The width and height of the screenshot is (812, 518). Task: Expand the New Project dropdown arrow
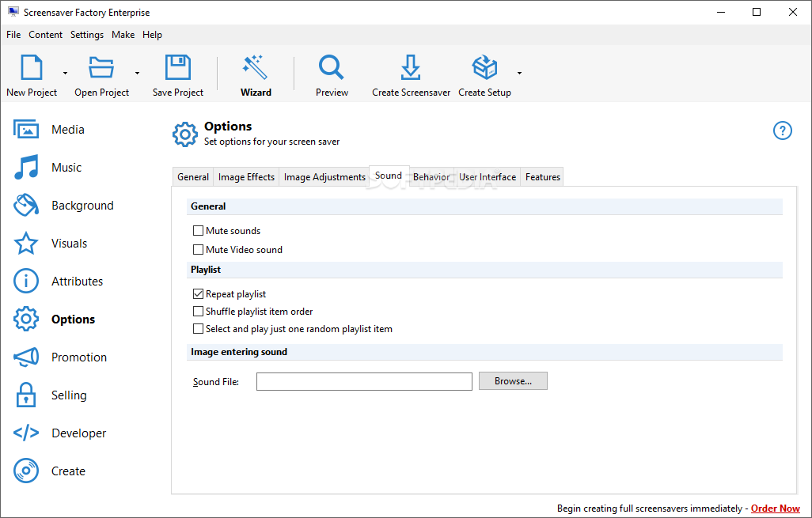tap(65, 73)
